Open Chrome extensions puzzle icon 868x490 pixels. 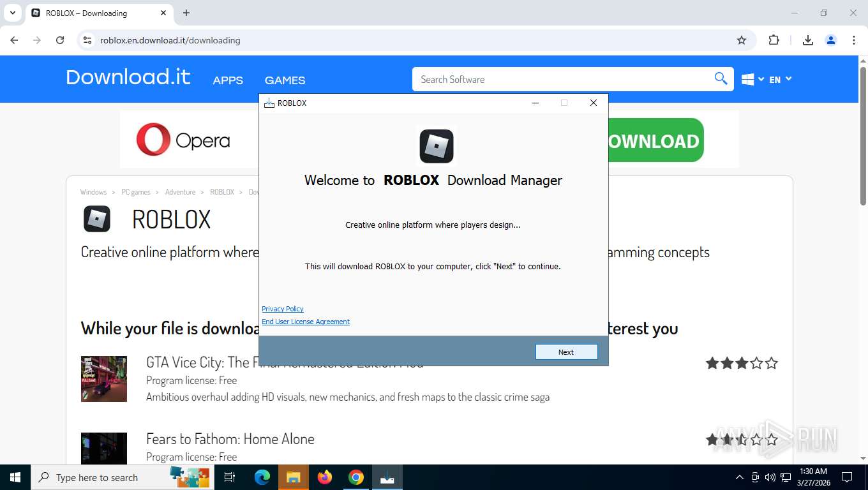click(774, 40)
